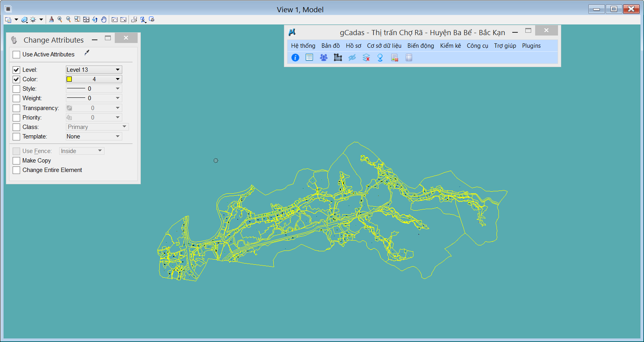Select the Pan View hand tool

pyautogui.click(x=104, y=19)
